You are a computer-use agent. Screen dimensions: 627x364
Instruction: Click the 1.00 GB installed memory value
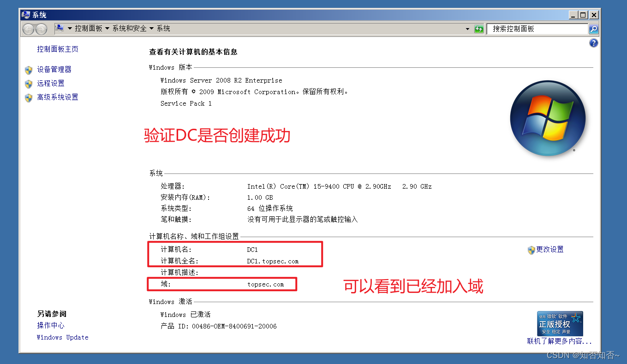point(260,197)
